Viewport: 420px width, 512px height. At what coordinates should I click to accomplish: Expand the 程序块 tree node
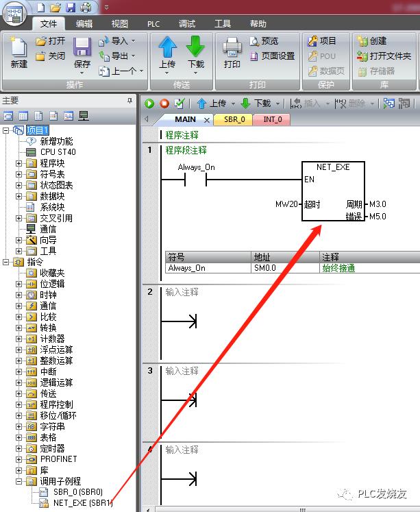[19, 163]
